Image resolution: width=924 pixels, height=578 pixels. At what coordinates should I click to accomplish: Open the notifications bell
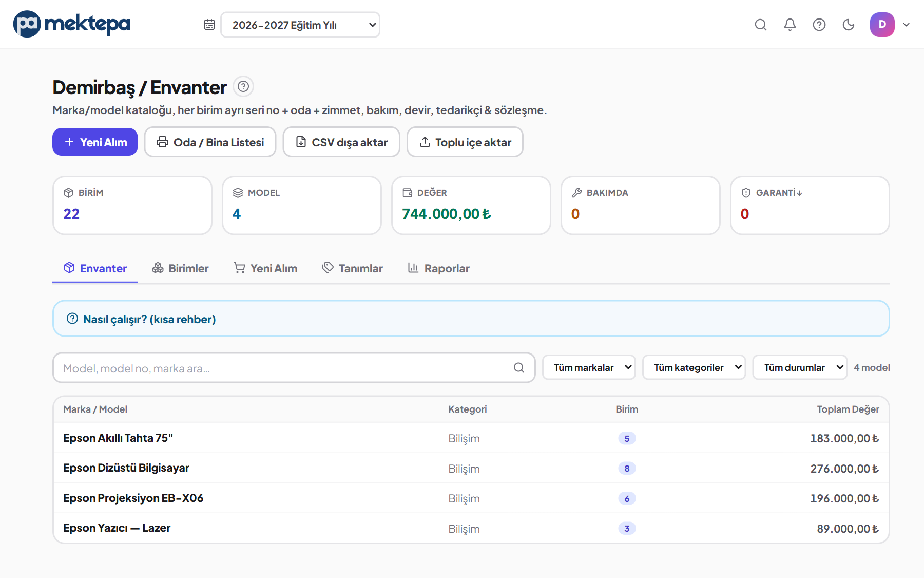click(x=790, y=25)
